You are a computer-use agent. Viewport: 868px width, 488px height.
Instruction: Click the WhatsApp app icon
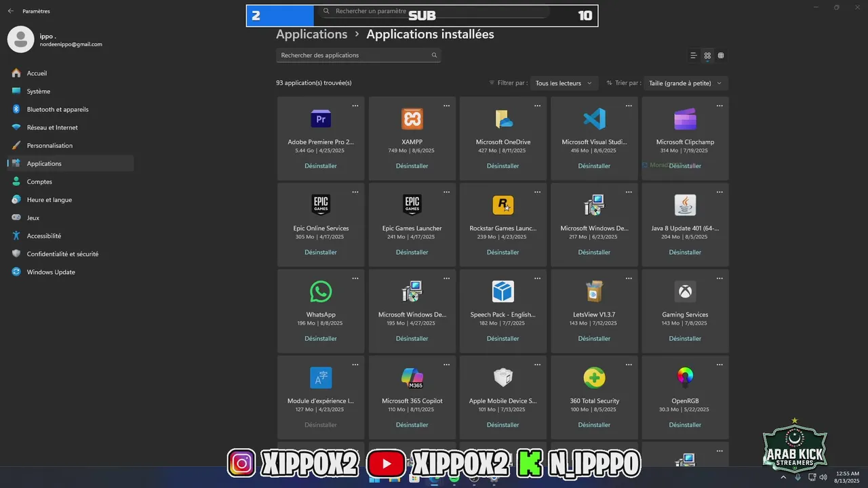pyautogui.click(x=321, y=291)
